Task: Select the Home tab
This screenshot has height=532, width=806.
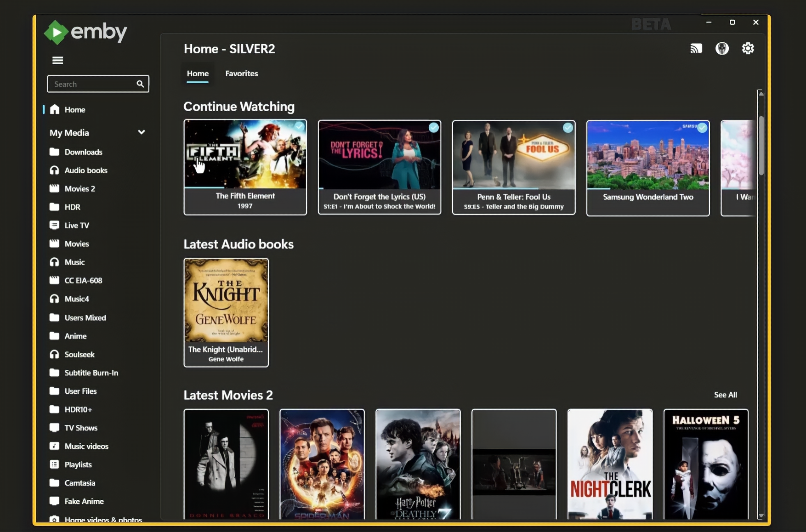Action: pos(198,74)
